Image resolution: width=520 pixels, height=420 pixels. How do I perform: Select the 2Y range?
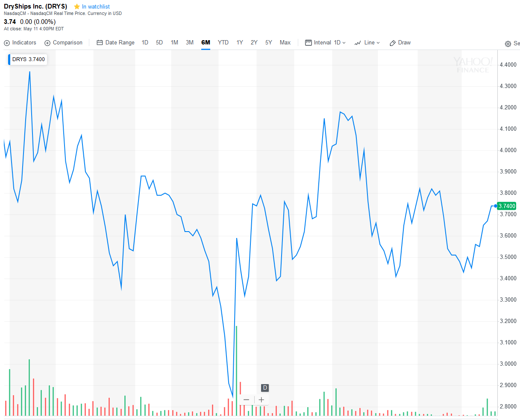[254, 43]
